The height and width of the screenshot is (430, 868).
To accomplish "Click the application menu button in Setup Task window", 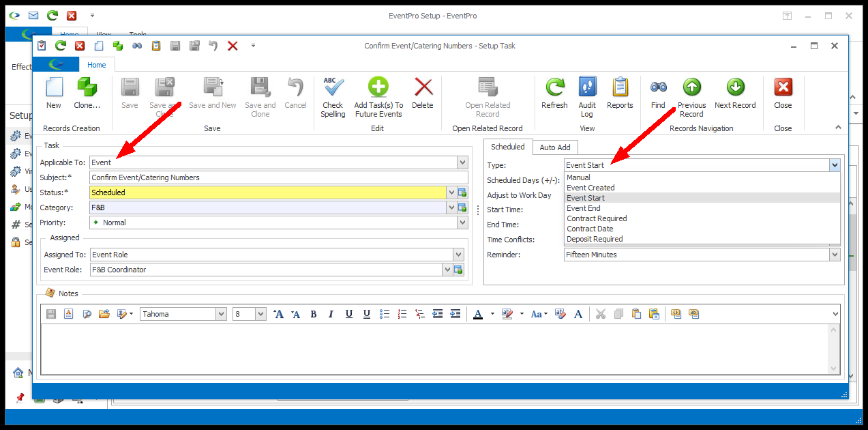I will [56, 65].
